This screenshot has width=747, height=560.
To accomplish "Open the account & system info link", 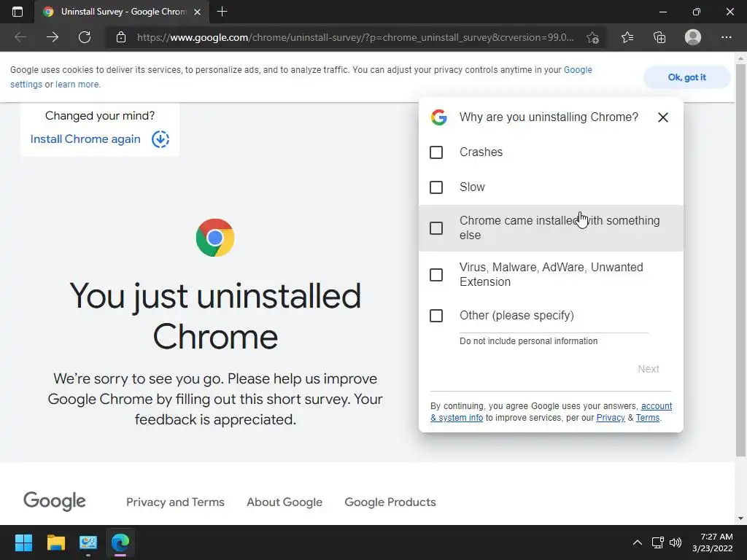I will (551, 412).
